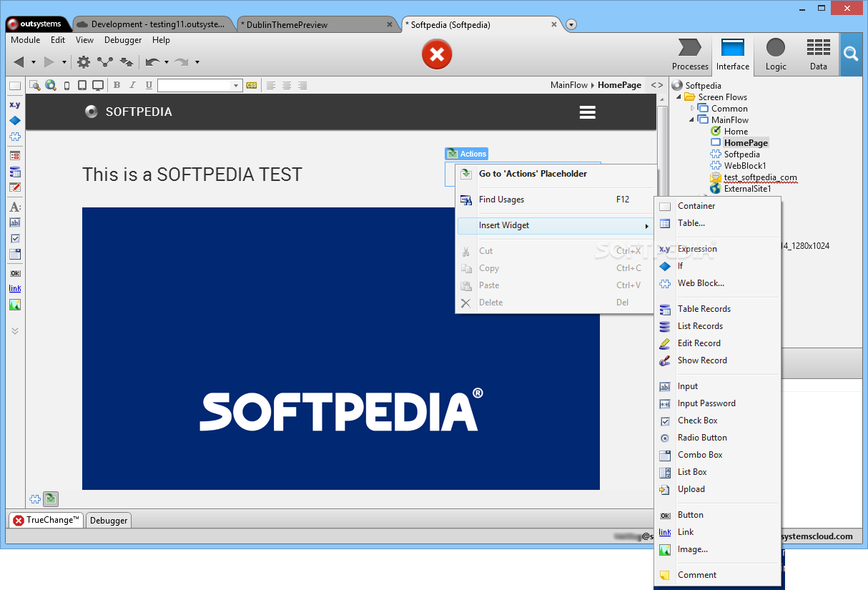Expand more widgets chevron in toolbox
The height and width of the screenshot is (590, 868).
[15, 331]
